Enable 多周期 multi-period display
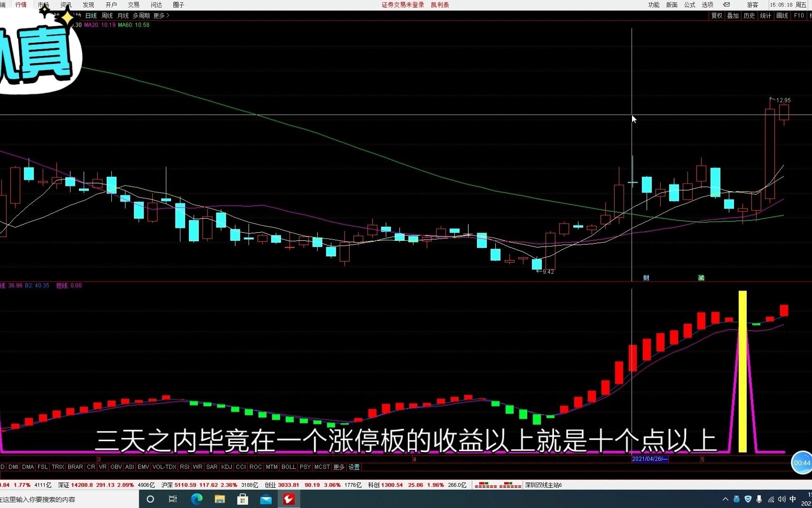The width and height of the screenshot is (812, 508). [141, 16]
